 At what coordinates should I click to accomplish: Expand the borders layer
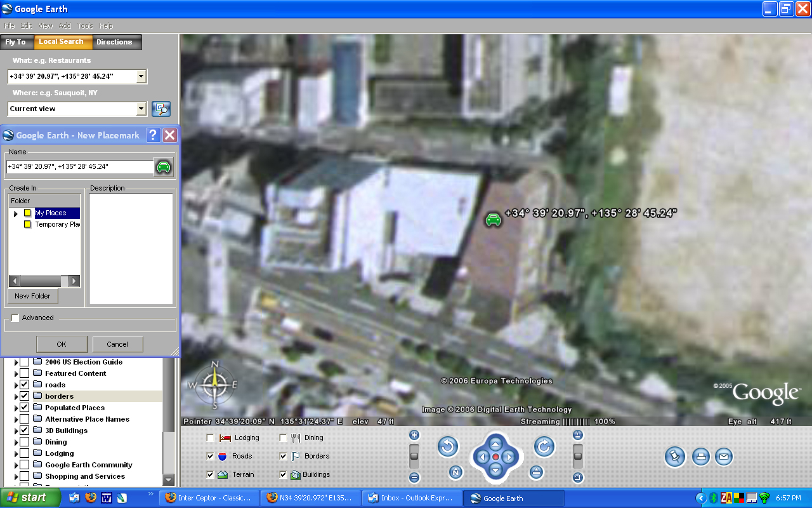(16, 396)
